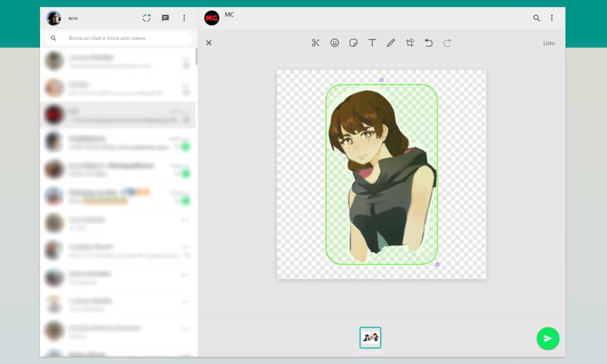
Task: Redo the reverted edit
Action: coord(447,43)
